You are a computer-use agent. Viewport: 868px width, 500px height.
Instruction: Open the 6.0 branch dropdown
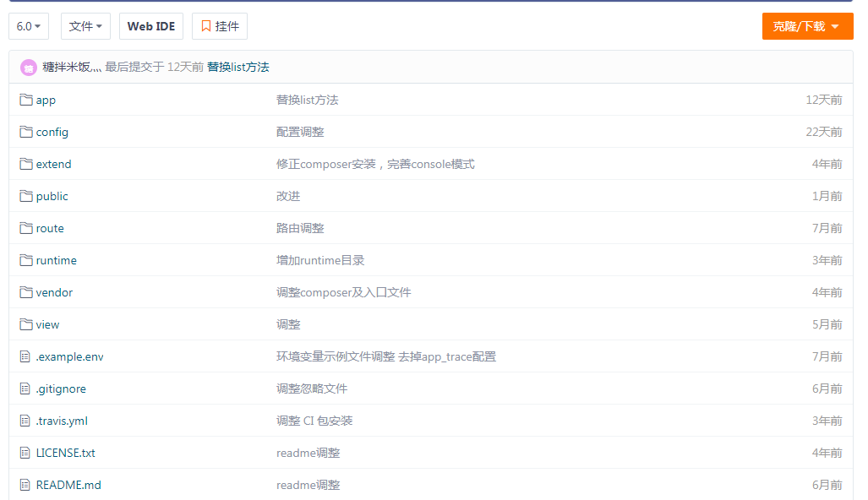(29, 26)
